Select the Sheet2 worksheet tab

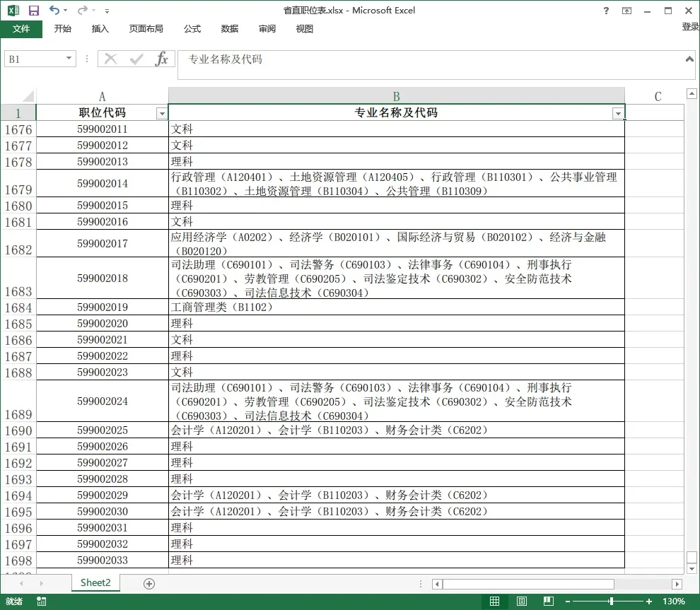[95, 583]
